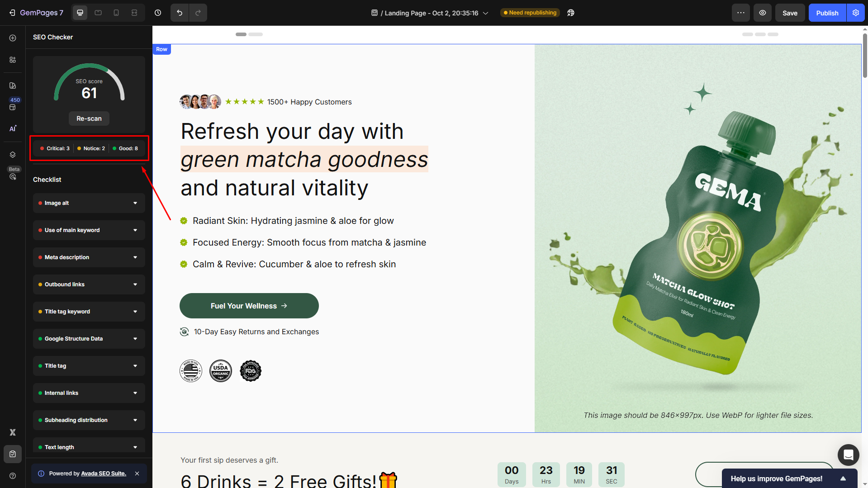Click the info icon in Avada notice
Image resolution: width=868 pixels, height=488 pixels.
click(x=41, y=474)
